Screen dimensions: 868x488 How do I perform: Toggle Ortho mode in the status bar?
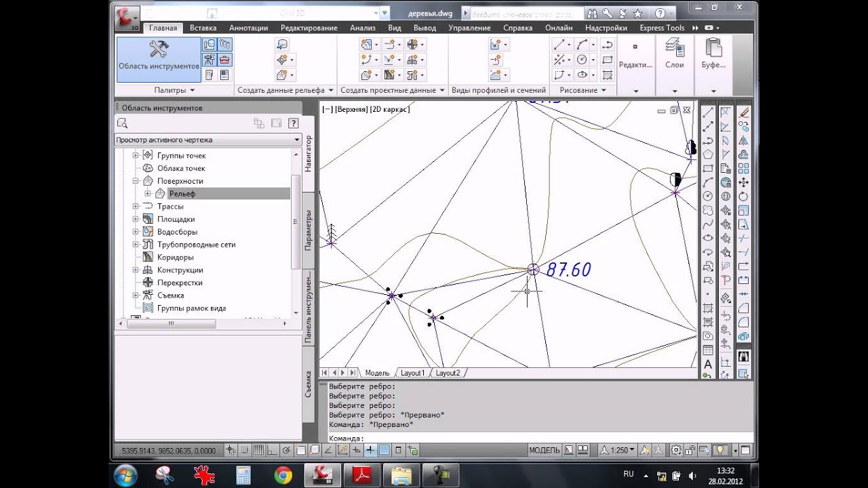[x=273, y=450]
